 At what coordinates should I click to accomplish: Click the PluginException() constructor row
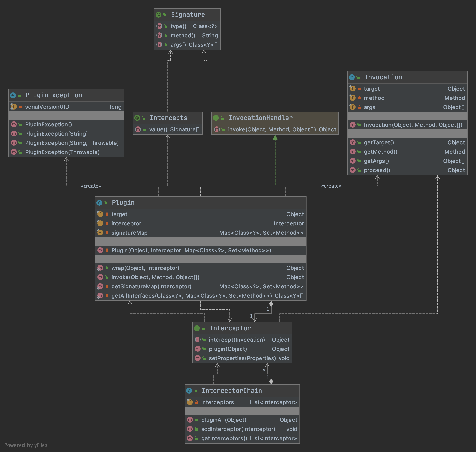[66, 124]
